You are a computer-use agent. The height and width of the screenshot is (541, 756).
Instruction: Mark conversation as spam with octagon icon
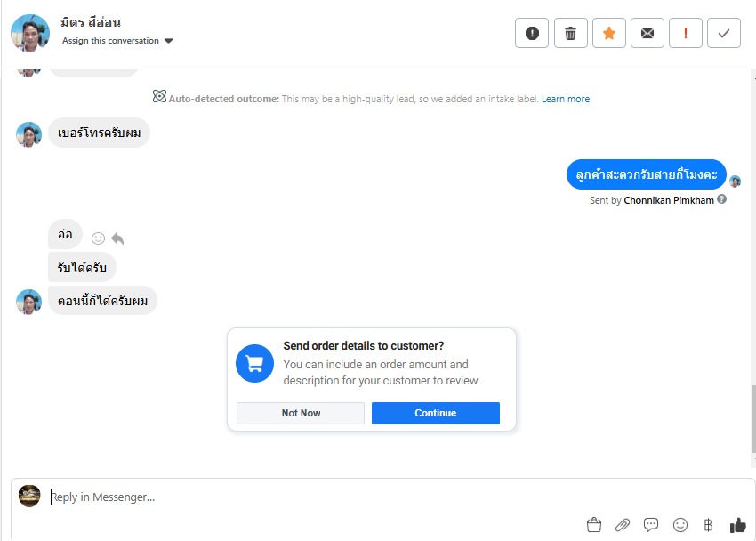(x=532, y=34)
